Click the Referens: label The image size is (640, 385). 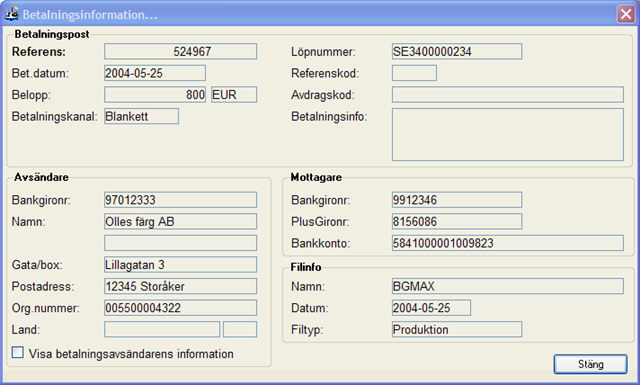pyautogui.click(x=39, y=52)
